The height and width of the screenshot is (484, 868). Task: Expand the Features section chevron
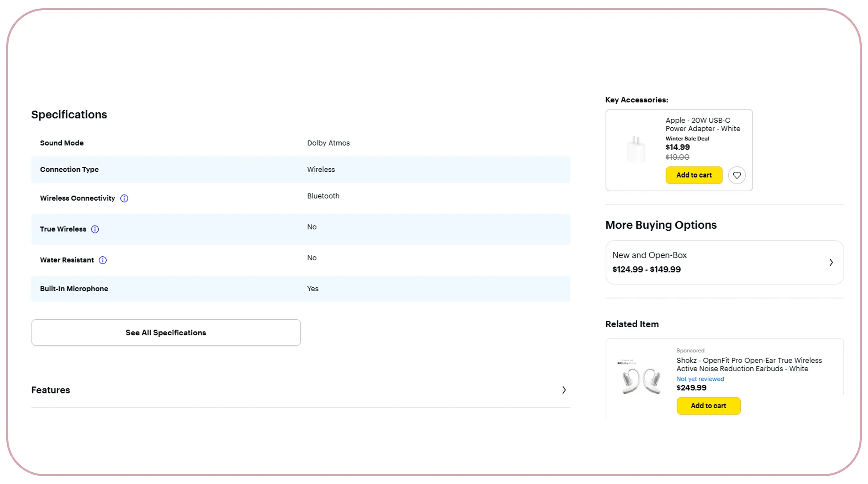(x=564, y=390)
